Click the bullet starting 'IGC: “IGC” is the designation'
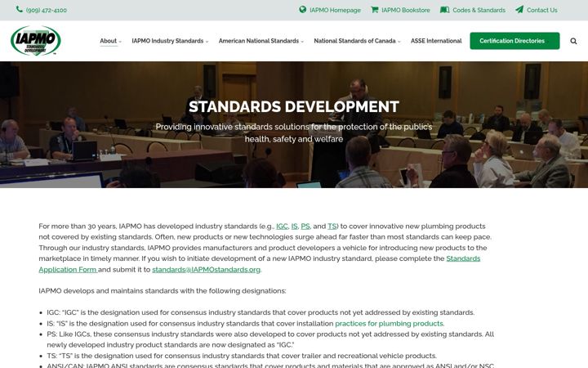 [261, 312]
